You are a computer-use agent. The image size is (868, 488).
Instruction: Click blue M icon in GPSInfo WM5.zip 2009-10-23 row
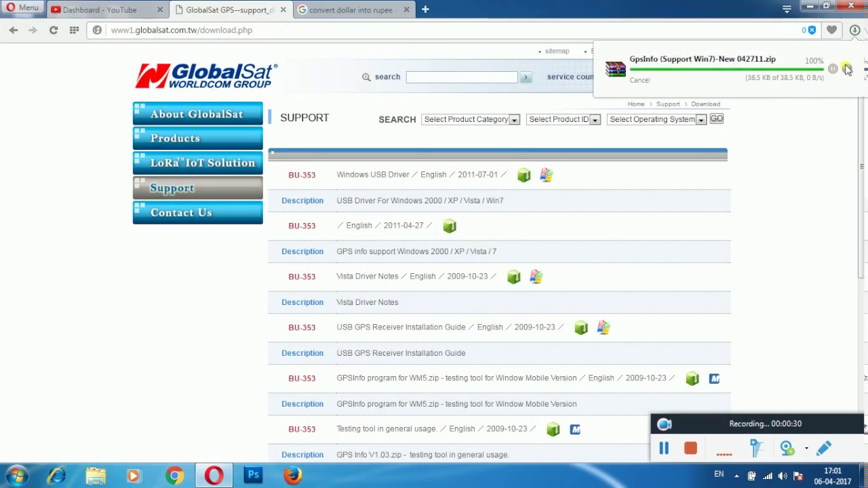(714, 379)
